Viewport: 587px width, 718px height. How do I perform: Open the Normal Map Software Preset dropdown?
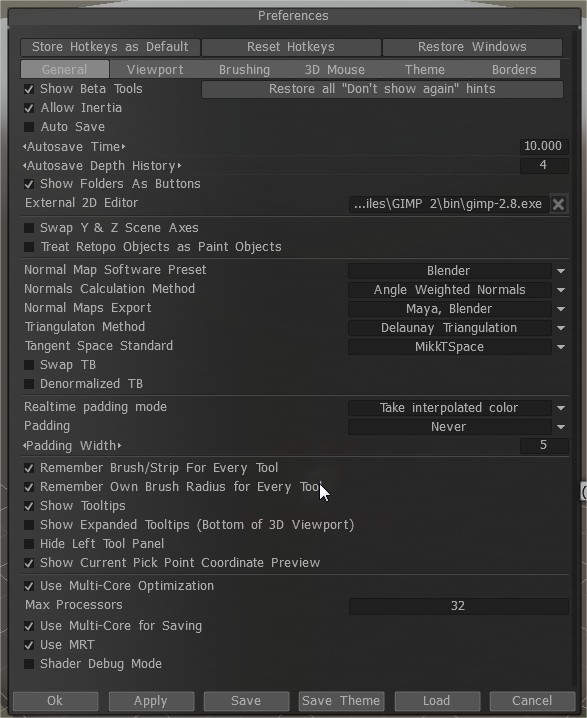pos(449,271)
